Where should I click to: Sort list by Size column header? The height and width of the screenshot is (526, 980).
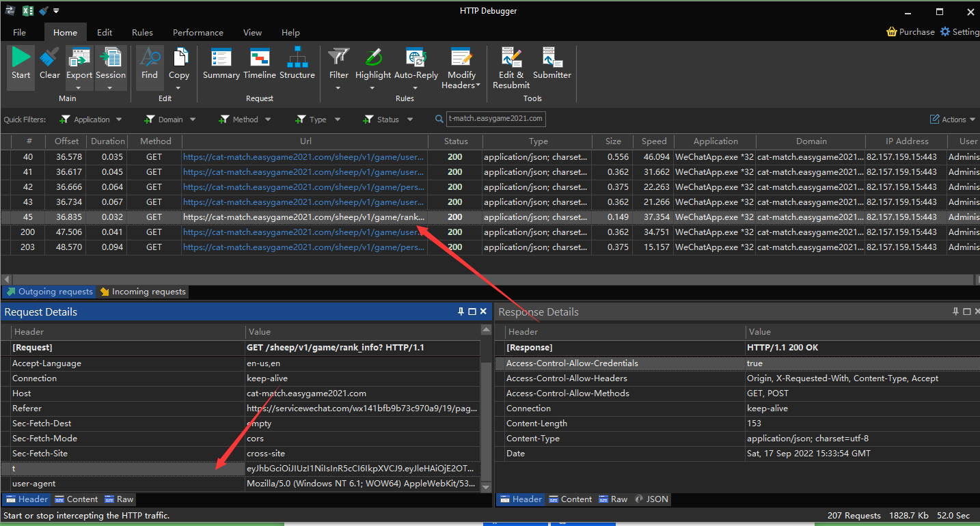(x=613, y=141)
